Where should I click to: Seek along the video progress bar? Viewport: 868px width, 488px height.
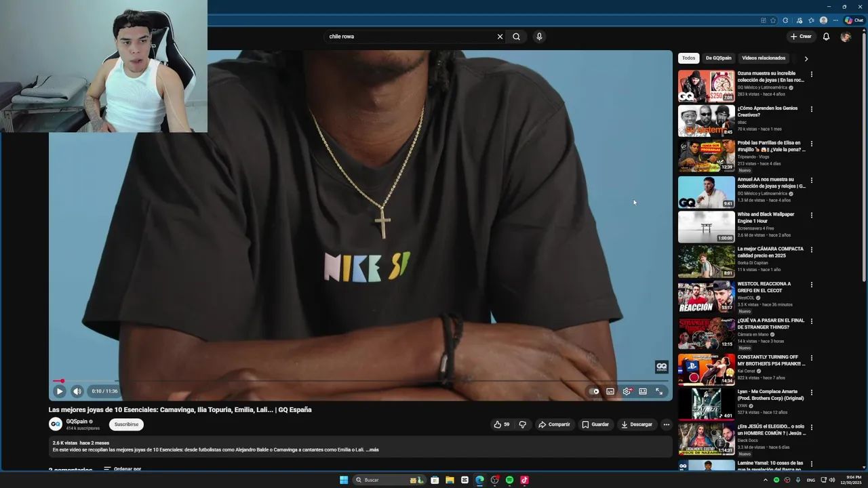(x=360, y=381)
